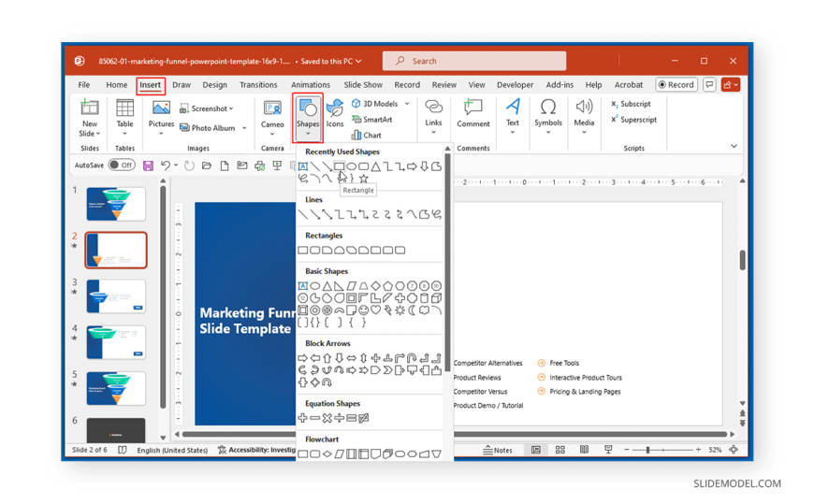This screenshot has height=504, width=814.
Task: Select the sun shape in Basic Shapes
Action: pos(400,310)
